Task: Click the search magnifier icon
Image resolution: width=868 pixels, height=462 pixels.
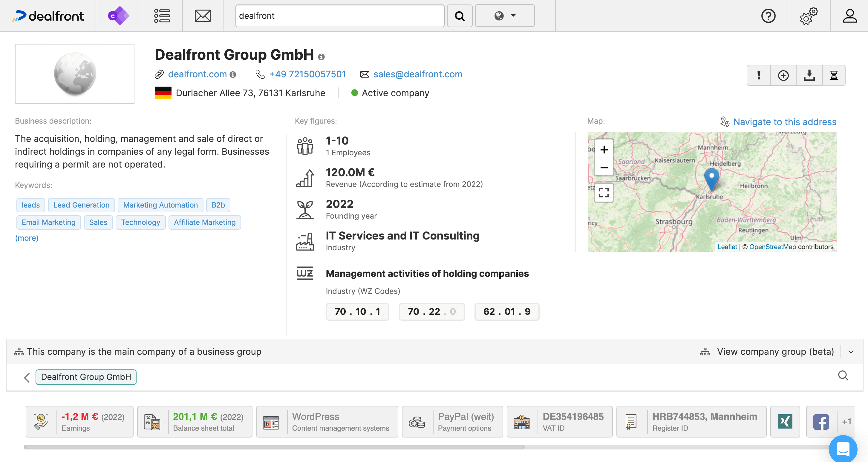Action: coord(460,16)
